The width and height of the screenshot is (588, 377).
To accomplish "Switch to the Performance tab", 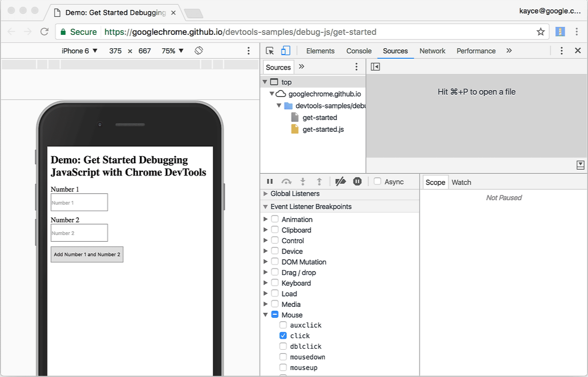I will 476,51.
